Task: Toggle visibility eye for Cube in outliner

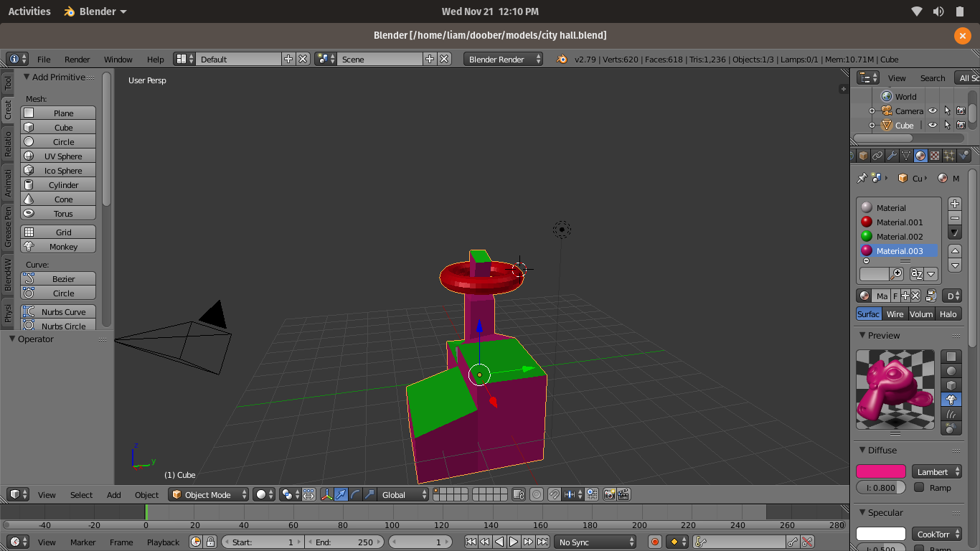Action: [933, 126]
